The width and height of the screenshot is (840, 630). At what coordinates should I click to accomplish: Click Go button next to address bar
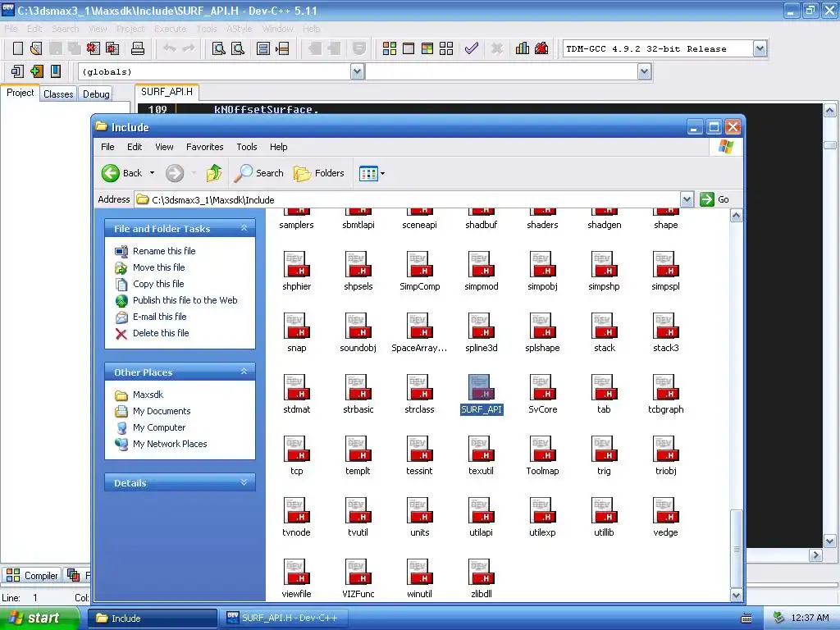pos(714,199)
